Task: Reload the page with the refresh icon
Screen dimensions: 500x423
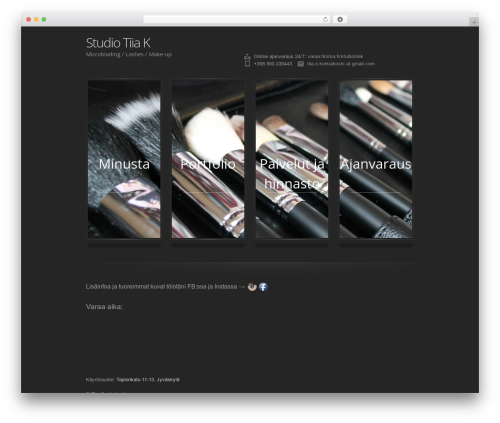Action: [325, 19]
